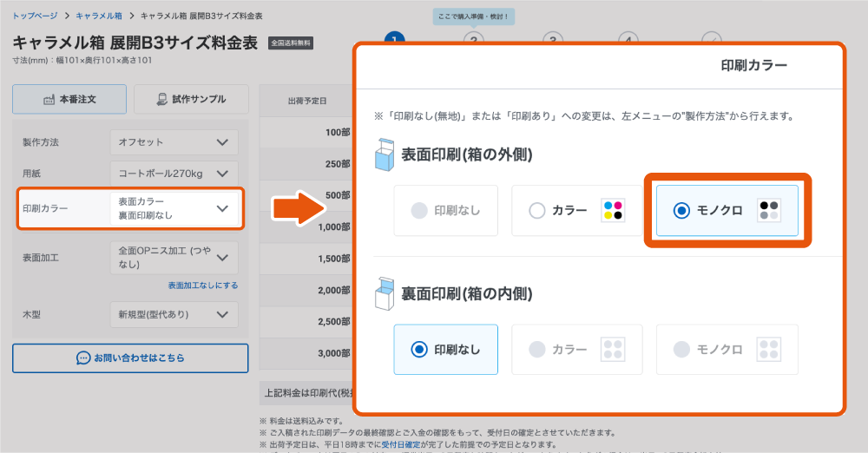Image resolution: width=868 pixels, height=453 pixels.
Task: Select 印刷なし for inner side printing
Action: click(x=445, y=350)
